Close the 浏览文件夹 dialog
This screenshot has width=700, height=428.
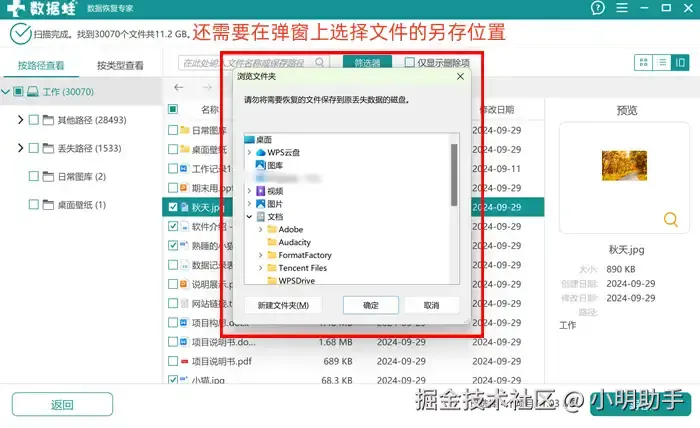pyautogui.click(x=460, y=76)
